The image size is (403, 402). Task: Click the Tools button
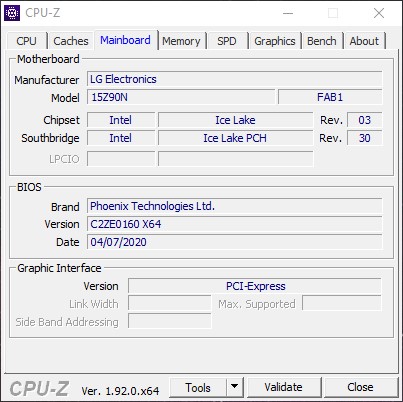[198, 387]
